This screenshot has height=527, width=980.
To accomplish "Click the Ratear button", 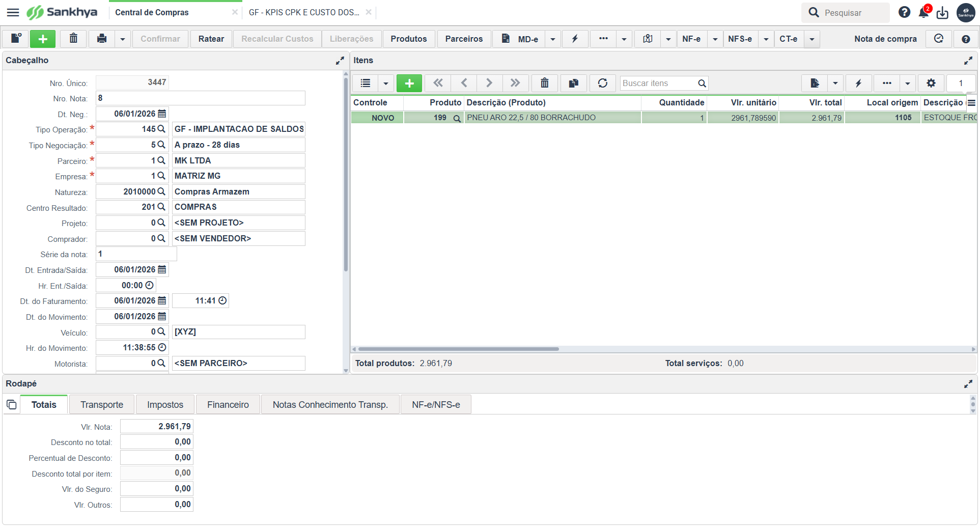I will coord(211,39).
